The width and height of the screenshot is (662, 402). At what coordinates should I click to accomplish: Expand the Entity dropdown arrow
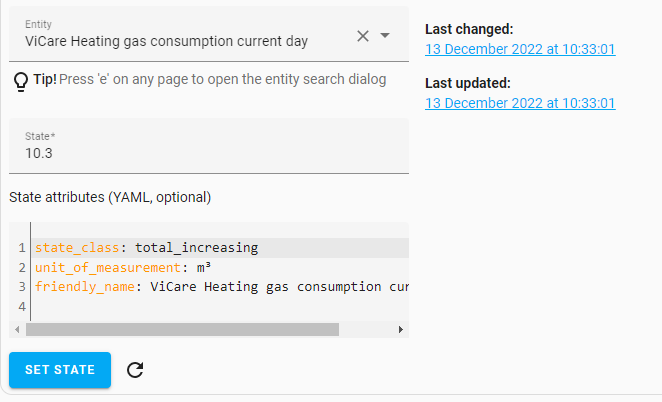pyautogui.click(x=385, y=36)
